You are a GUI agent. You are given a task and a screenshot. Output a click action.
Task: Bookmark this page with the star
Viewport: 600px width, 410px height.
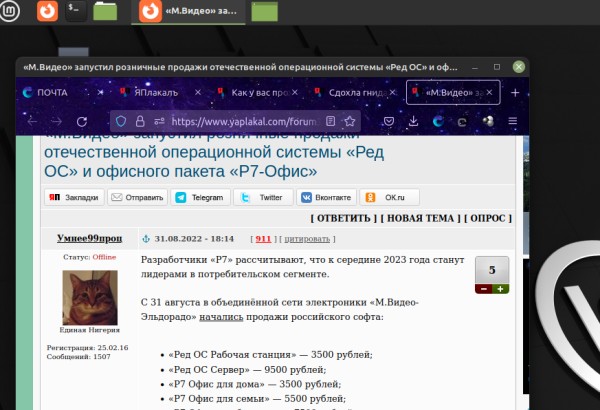(349, 122)
